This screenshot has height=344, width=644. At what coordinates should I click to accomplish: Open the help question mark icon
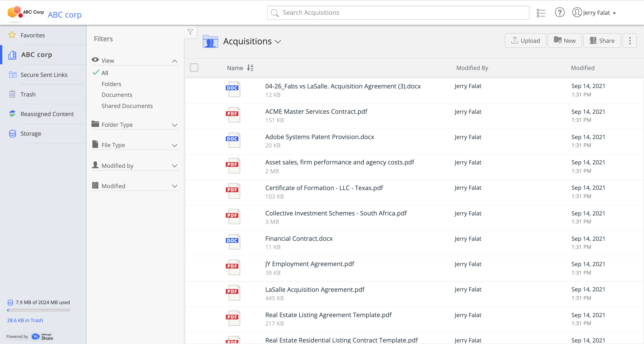[559, 12]
